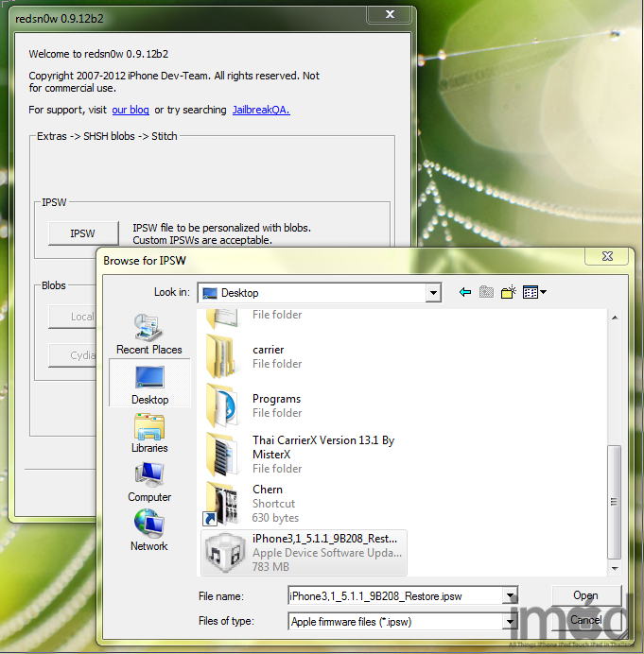Open Recent Places in the sidebar
Screen dimensions: 644x654
pos(149,335)
